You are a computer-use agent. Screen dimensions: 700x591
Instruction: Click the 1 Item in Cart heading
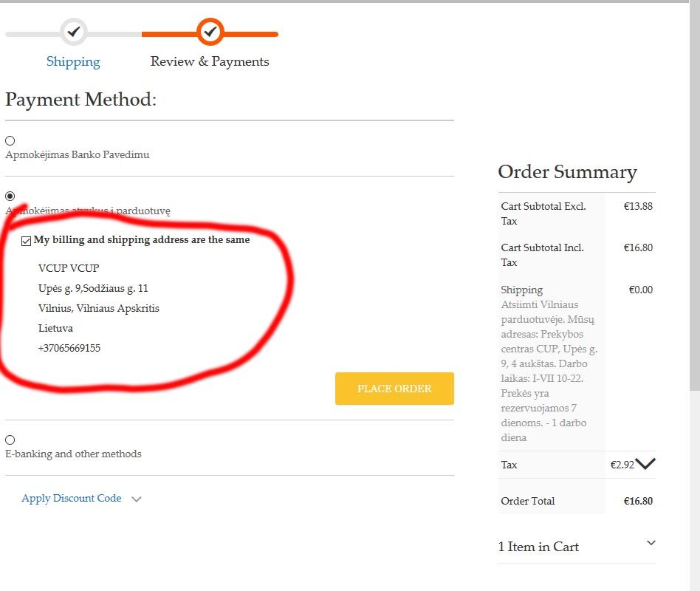[538, 547]
